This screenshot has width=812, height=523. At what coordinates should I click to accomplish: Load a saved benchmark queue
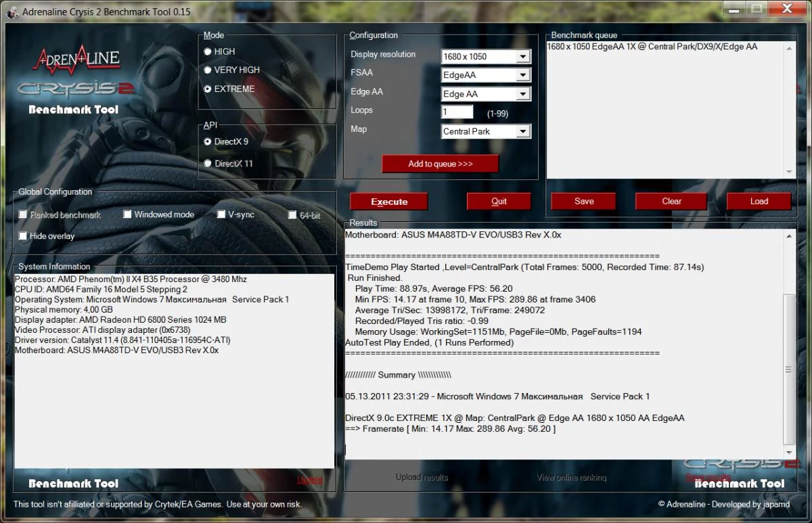click(759, 201)
